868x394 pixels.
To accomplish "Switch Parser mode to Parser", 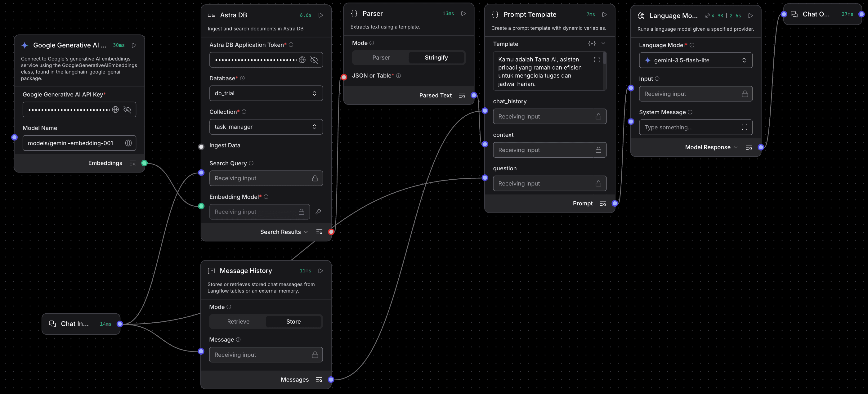I will coord(381,58).
